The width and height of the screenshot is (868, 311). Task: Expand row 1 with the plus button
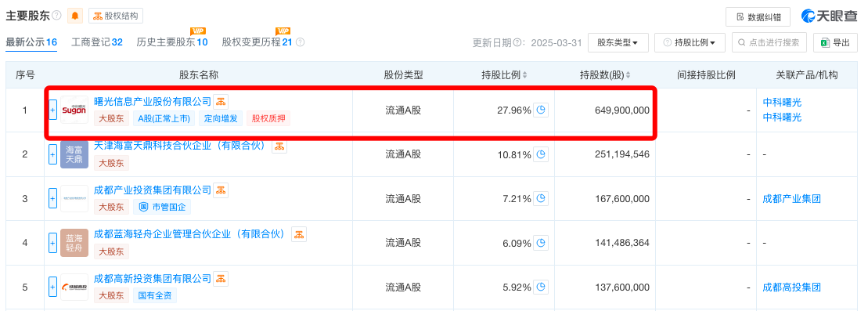[x=52, y=110]
